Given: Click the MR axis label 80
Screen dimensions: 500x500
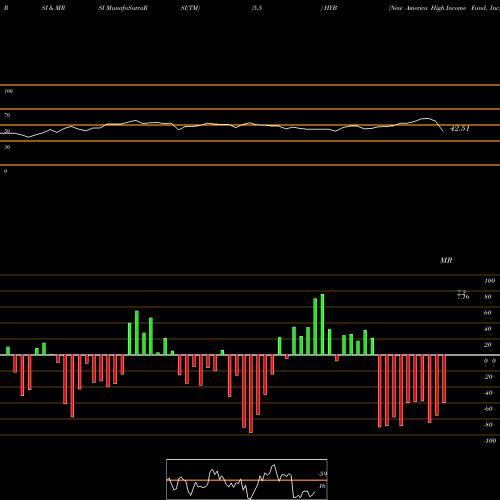Looking at the screenshot, I should pyautogui.click(x=488, y=297).
